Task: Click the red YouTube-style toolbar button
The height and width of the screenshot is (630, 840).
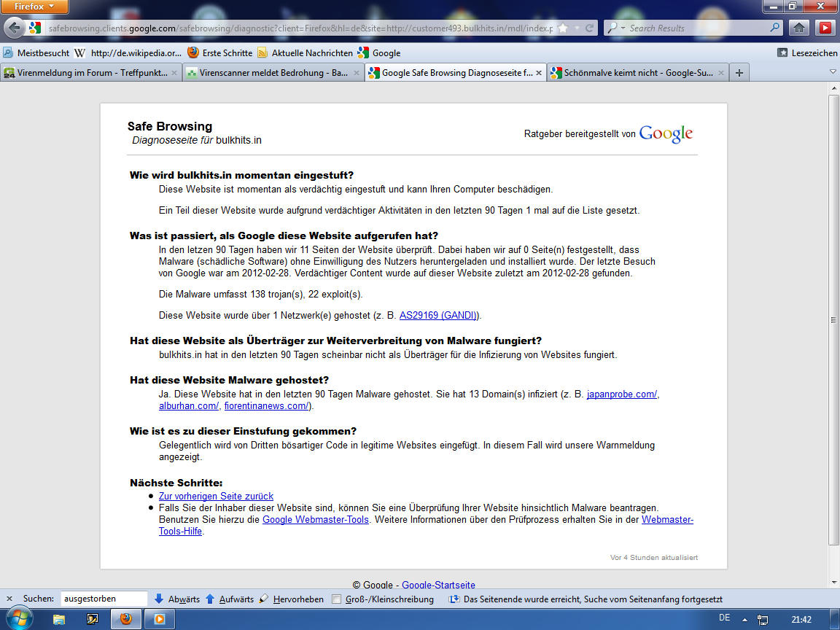Action: pyautogui.click(x=825, y=28)
